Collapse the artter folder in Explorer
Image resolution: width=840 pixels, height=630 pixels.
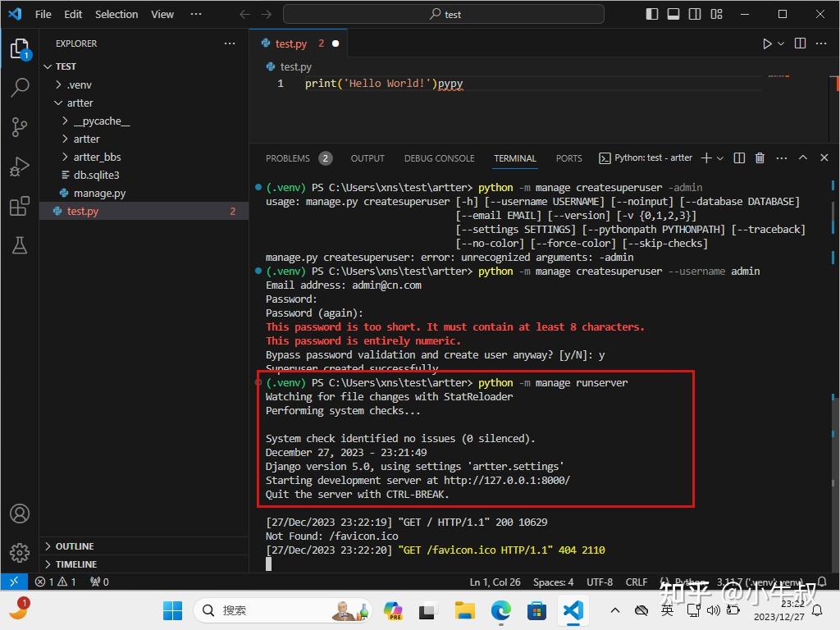pyautogui.click(x=80, y=103)
